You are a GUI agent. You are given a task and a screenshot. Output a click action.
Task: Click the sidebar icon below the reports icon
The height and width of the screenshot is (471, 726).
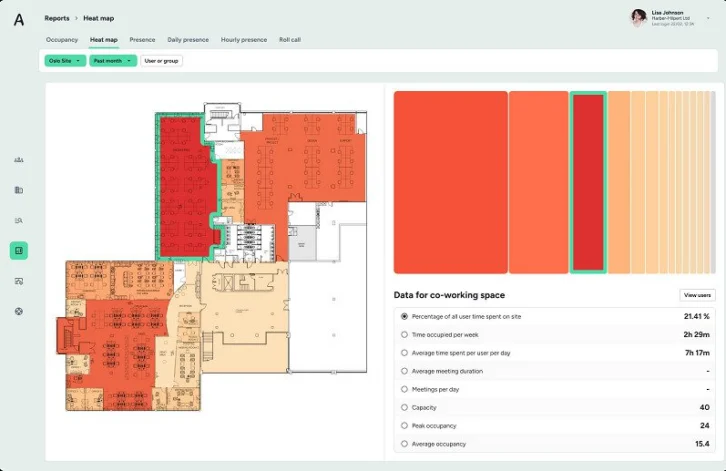pos(19,281)
